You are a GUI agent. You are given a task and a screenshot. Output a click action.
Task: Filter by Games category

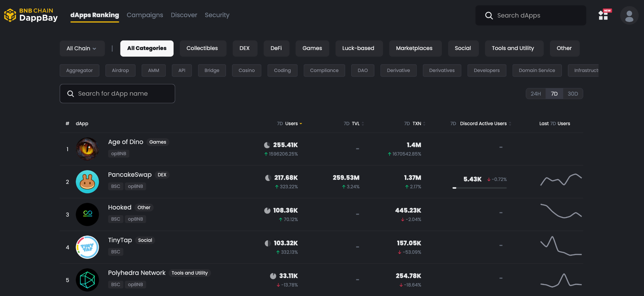tap(312, 48)
